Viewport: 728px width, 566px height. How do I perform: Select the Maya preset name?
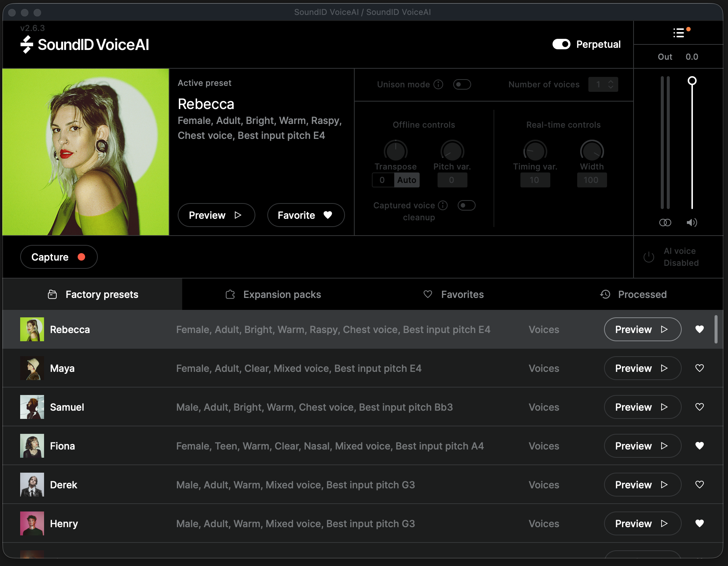click(62, 368)
